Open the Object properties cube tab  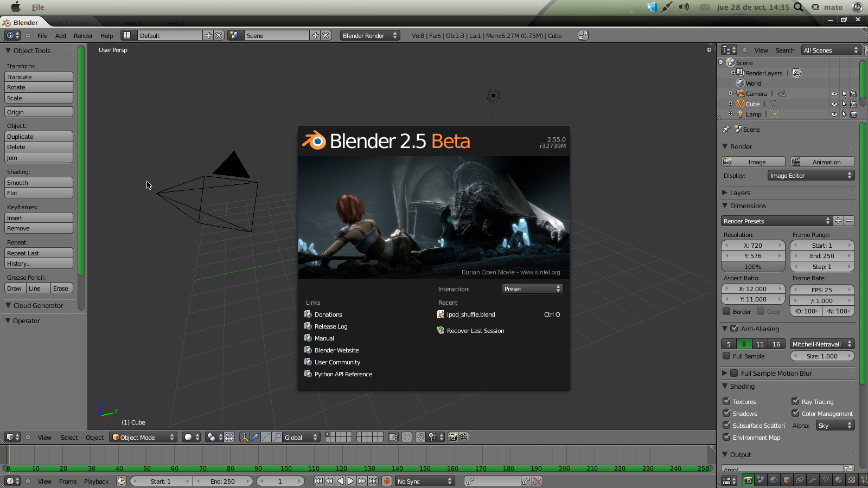pos(787,480)
